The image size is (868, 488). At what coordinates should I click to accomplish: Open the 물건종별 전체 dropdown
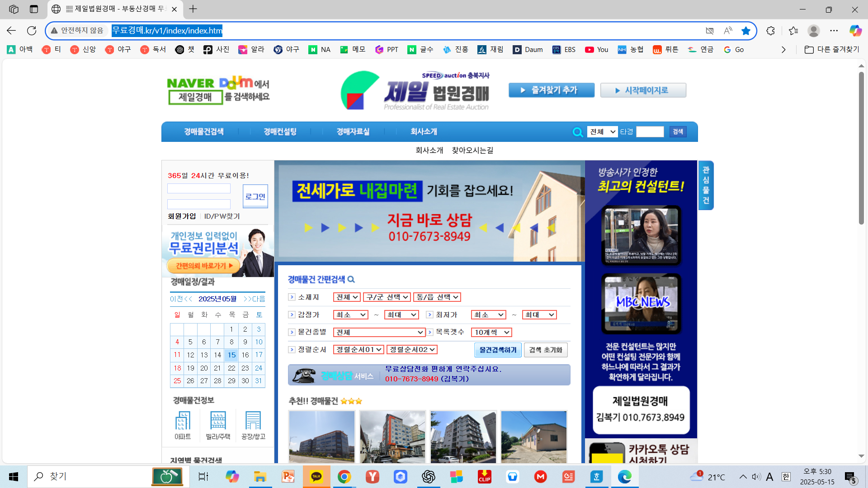379,332
